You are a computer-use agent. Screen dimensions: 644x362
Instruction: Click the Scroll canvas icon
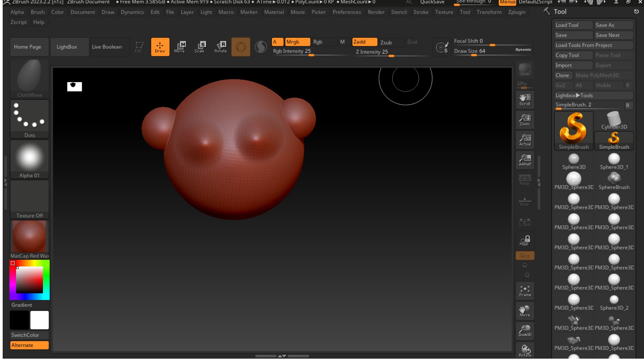pos(525,99)
